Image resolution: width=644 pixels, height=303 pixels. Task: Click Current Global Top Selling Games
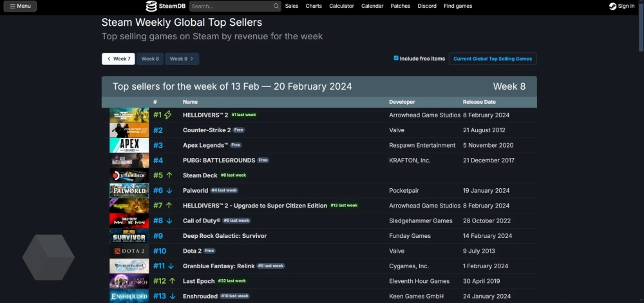point(493,59)
